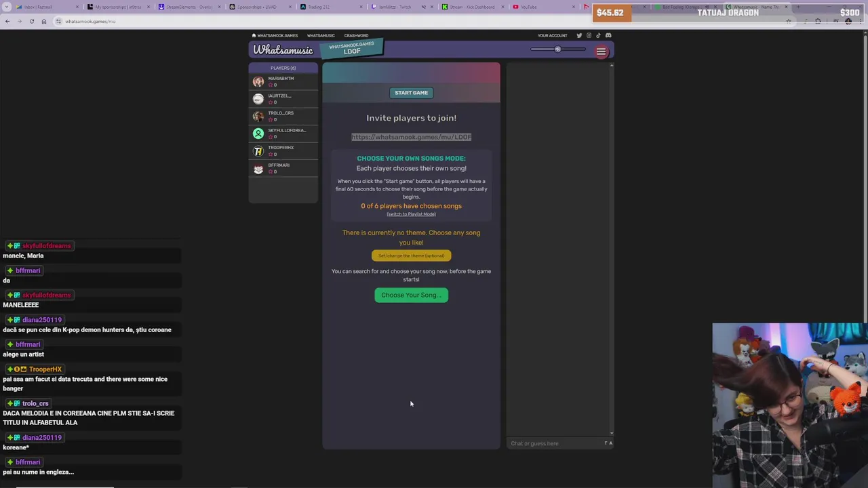Click player name TROLO_CRS
868x488 pixels.
(x=281, y=113)
